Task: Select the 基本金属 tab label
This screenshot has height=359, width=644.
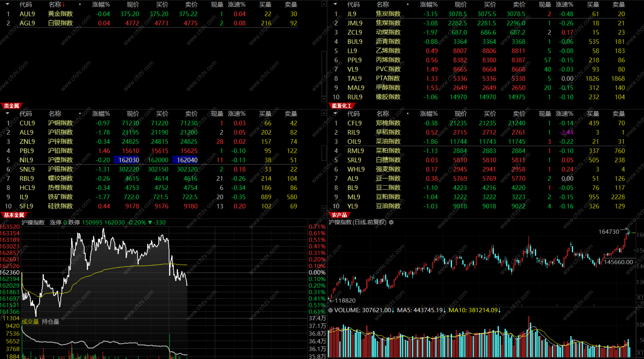Action: coord(14,215)
